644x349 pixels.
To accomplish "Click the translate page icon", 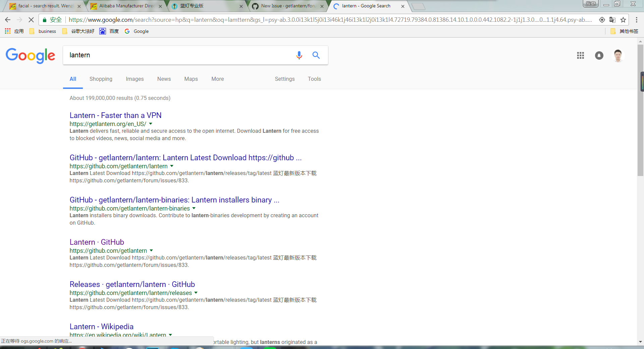I will click(x=612, y=20).
